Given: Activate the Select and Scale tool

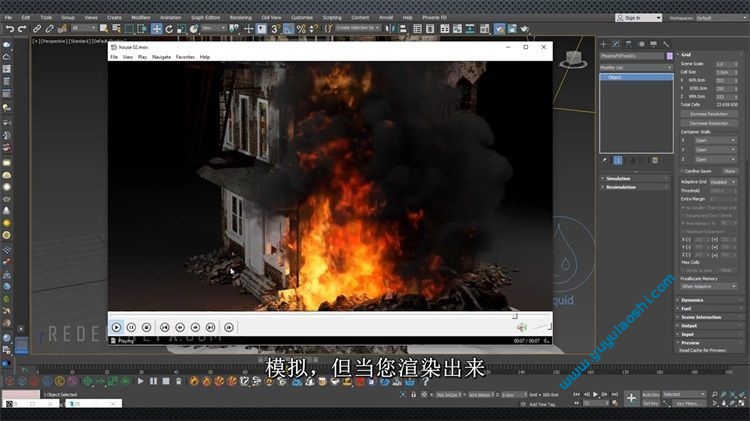Looking at the screenshot, I should click(181, 29).
